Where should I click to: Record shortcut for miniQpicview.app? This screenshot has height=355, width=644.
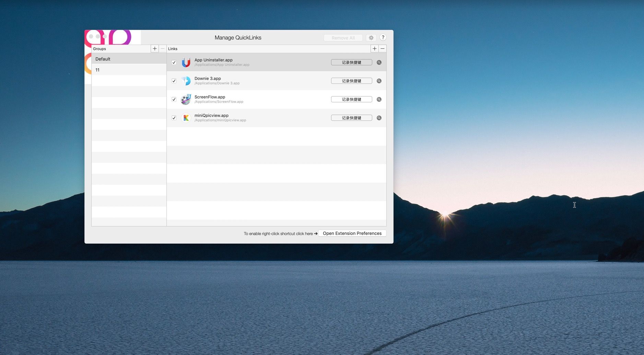point(352,118)
